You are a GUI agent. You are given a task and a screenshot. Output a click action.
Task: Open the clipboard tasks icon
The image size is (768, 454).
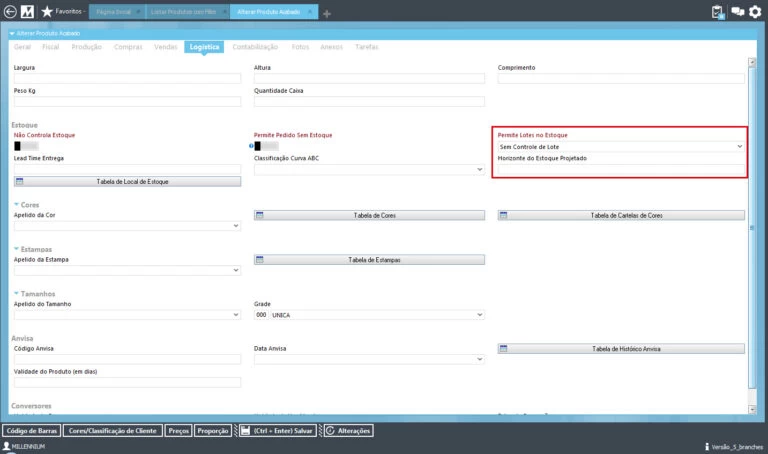[718, 12]
